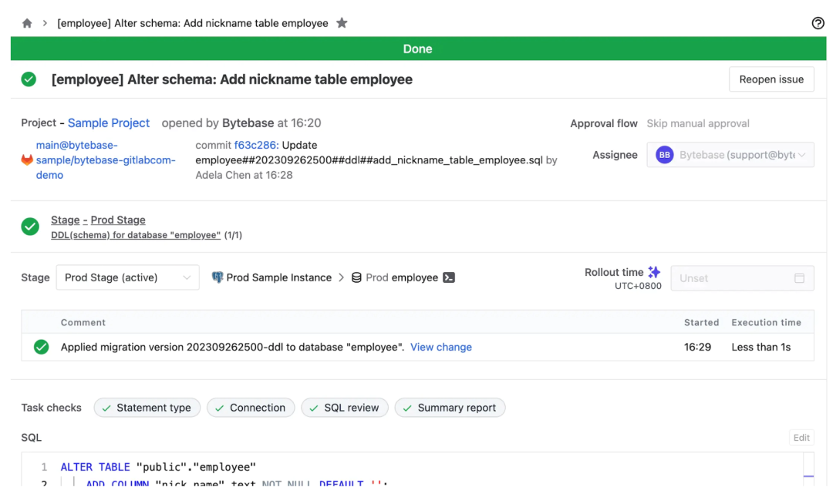The width and height of the screenshot is (833, 504).
Task: Click Prod Sample Instance link
Action: coord(279,277)
